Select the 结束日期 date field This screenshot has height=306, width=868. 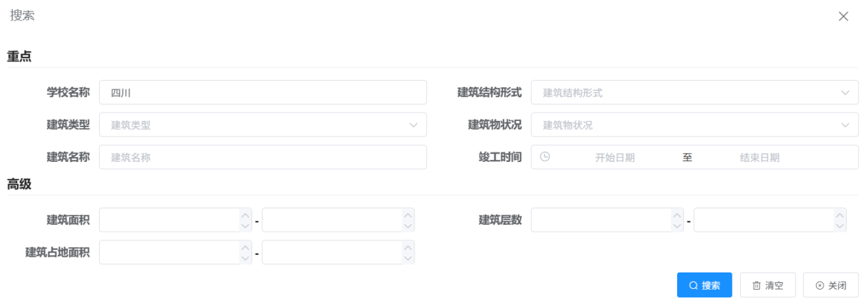pyautogui.click(x=759, y=158)
